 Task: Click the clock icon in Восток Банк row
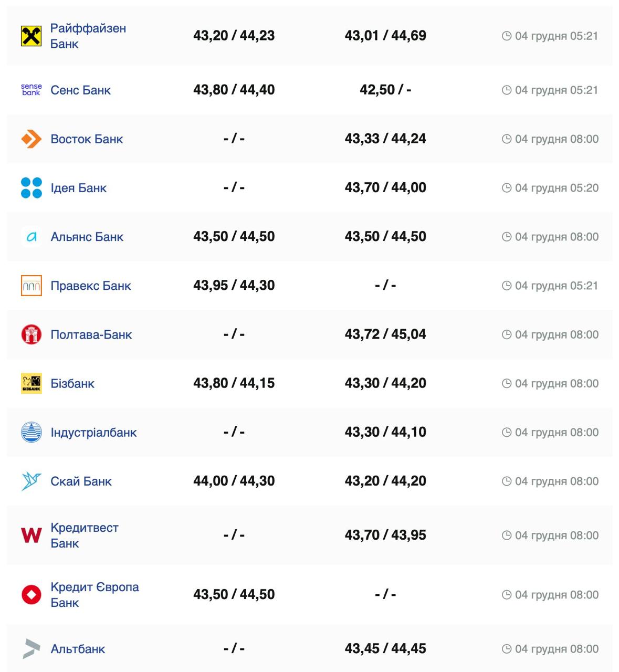tap(507, 139)
